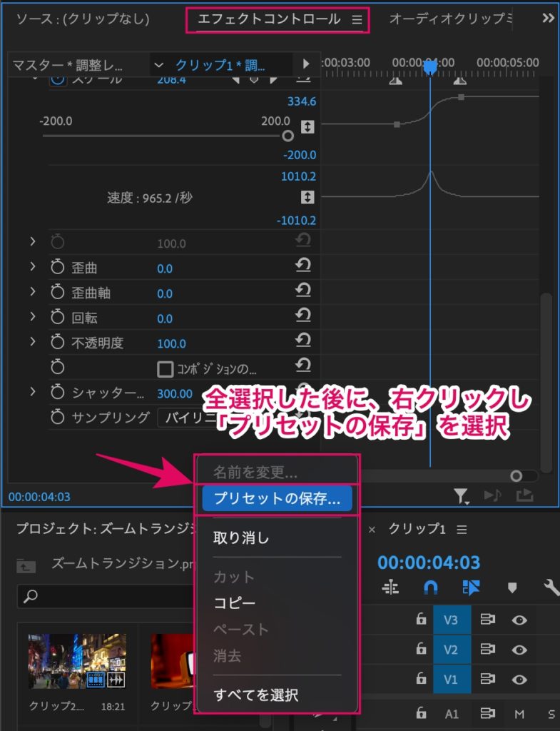Reset the コンポジション checkbox parameter
The image size is (560, 731).
[x=303, y=365]
